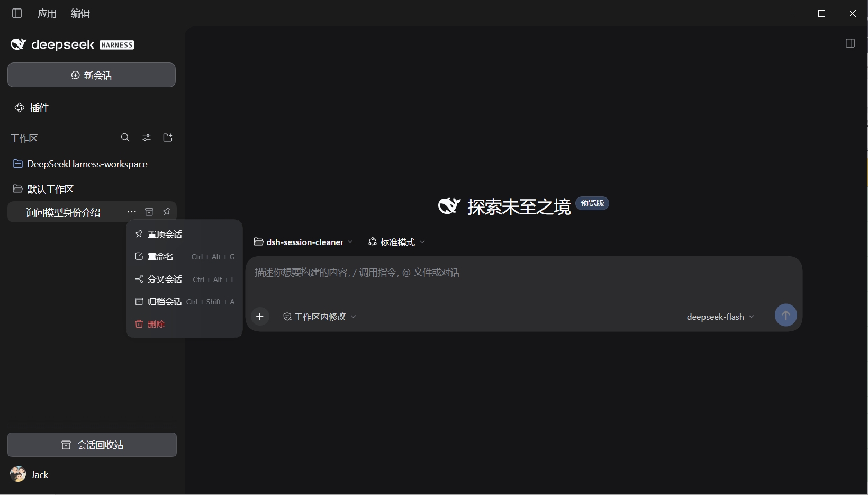Expand the DeepSeekHarness-workspace folder
The image size is (868, 495).
point(92,164)
